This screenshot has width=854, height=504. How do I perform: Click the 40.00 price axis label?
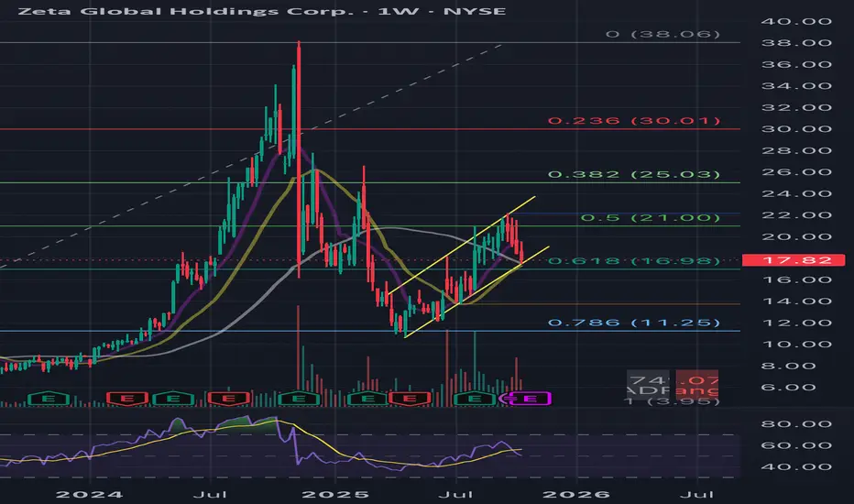tap(796, 21)
